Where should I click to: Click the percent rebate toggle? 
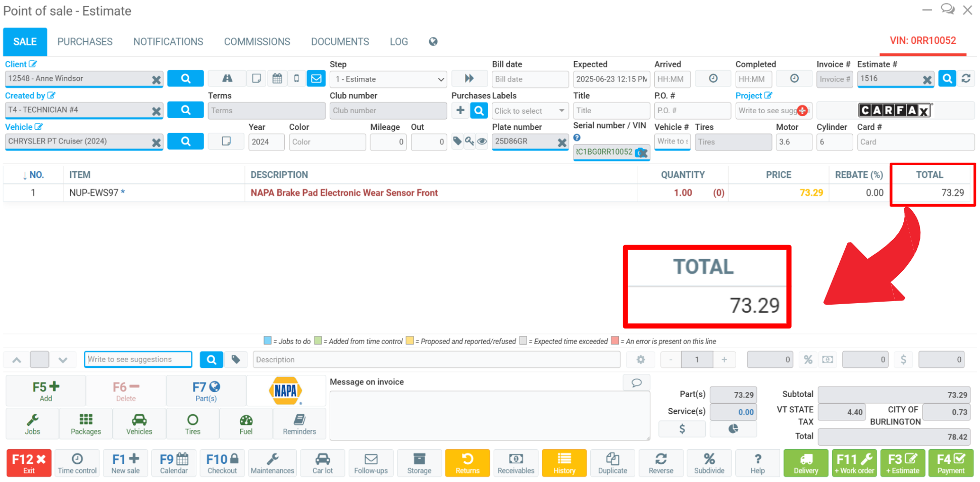808,359
